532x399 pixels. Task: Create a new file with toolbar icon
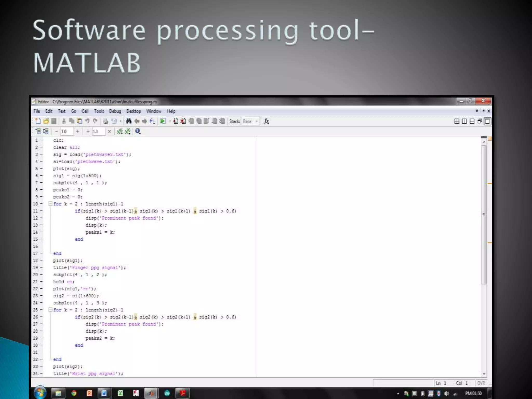point(38,121)
